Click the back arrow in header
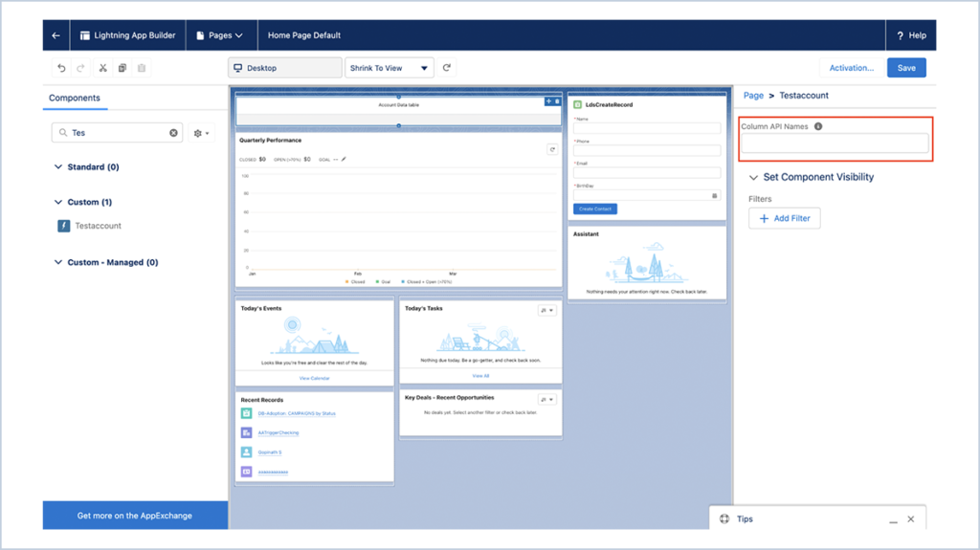 point(56,35)
